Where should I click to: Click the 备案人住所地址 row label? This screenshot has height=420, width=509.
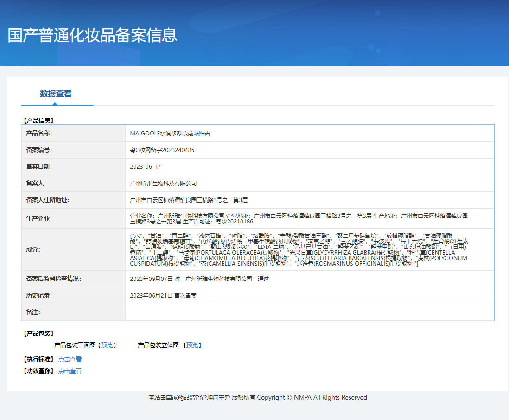click(48, 200)
